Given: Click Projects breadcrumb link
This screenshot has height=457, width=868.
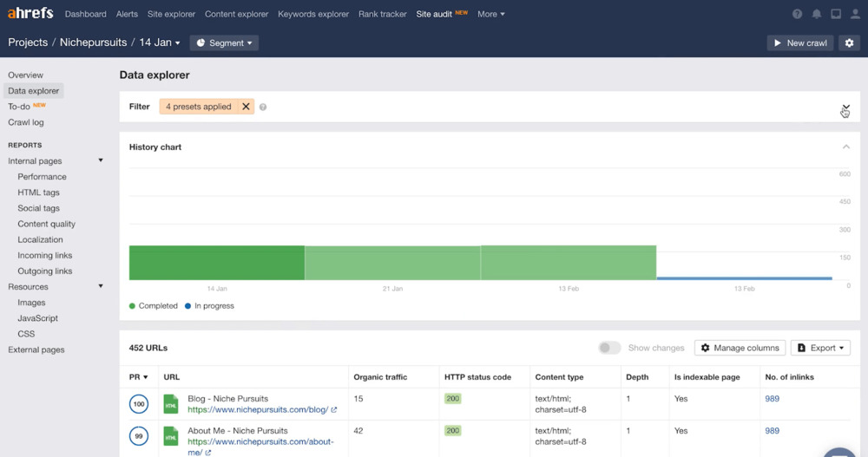Looking at the screenshot, I should click(28, 42).
